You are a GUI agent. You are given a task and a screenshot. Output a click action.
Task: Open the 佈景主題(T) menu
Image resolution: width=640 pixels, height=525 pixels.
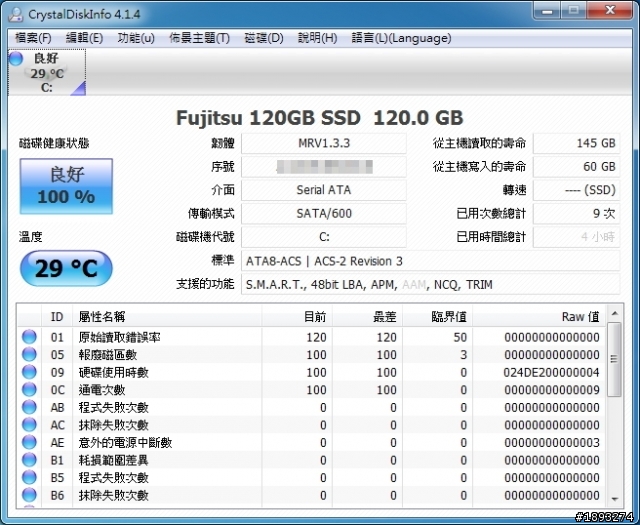200,38
